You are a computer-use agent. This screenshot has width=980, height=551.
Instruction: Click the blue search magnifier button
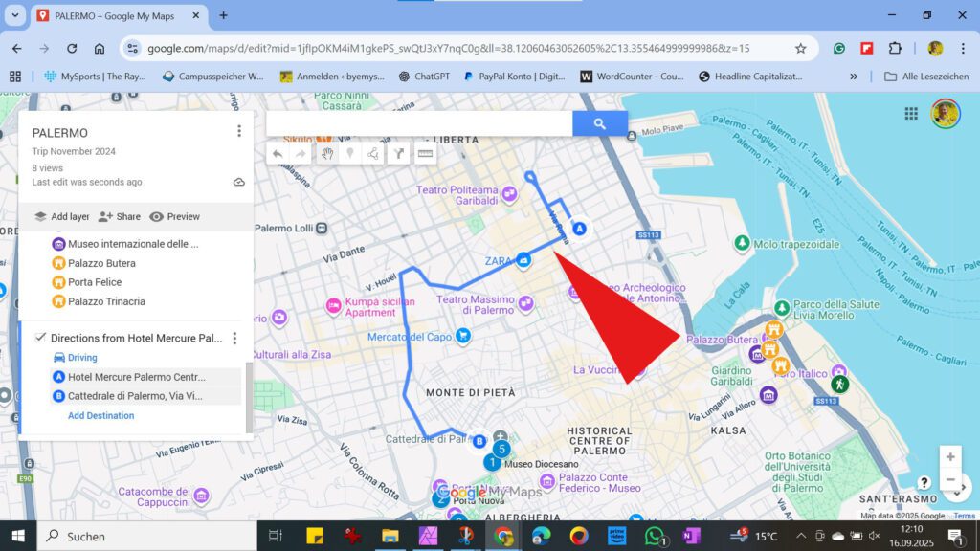(x=601, y=123)
